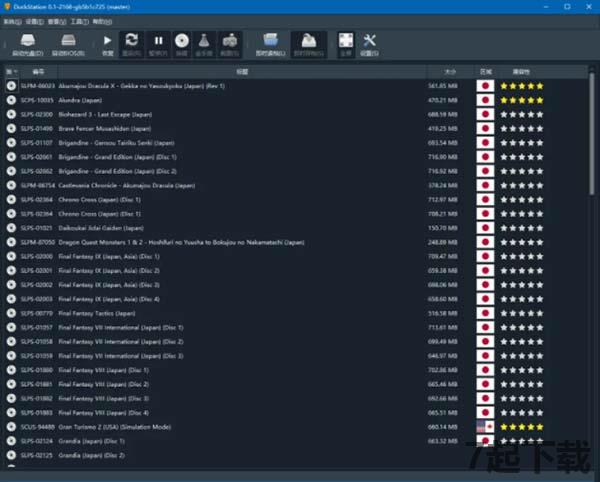600x482 pixels.
Task: Click the Start BIOS toolbar icon
Action: tap(68, 40)
